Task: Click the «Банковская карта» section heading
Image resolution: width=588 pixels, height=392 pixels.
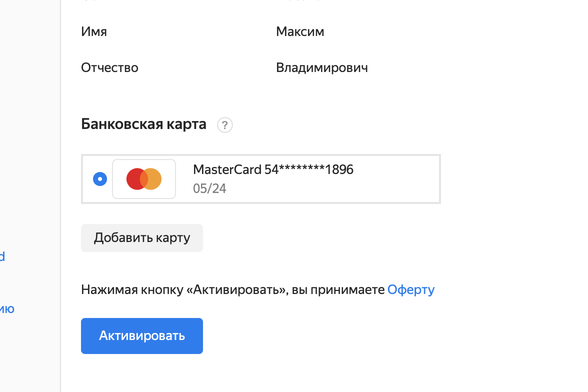Action: point(143,124)
